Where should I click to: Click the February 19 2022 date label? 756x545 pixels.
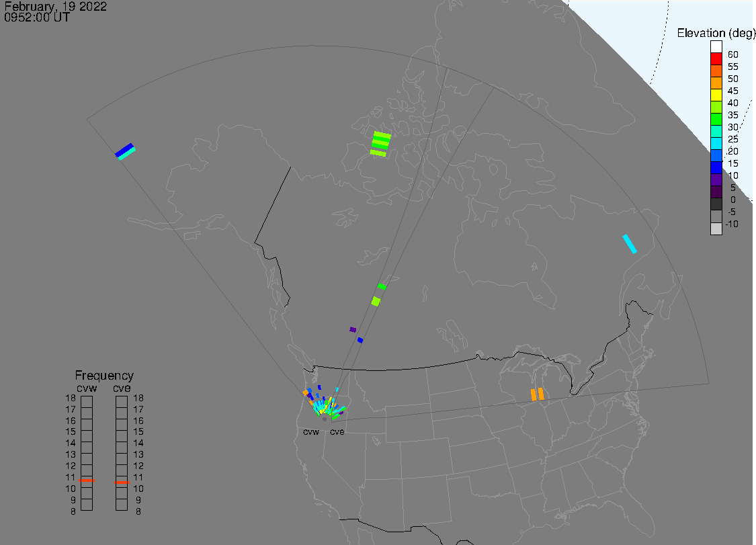(56, 6)
